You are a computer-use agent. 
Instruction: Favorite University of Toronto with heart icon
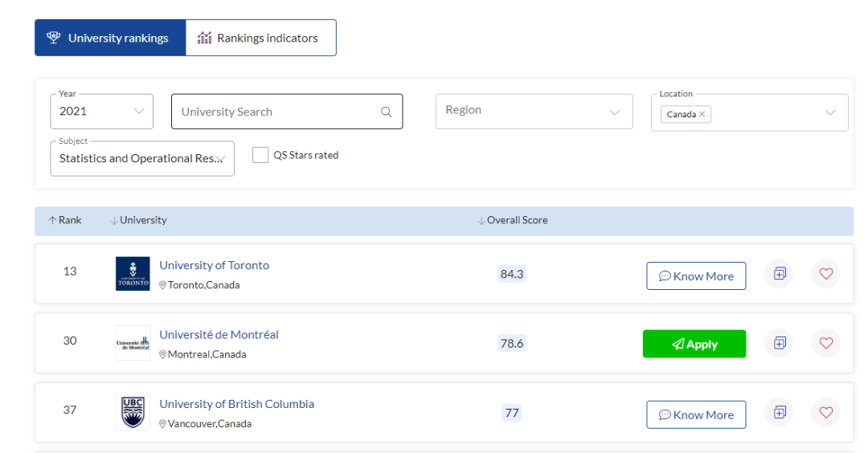826,273
